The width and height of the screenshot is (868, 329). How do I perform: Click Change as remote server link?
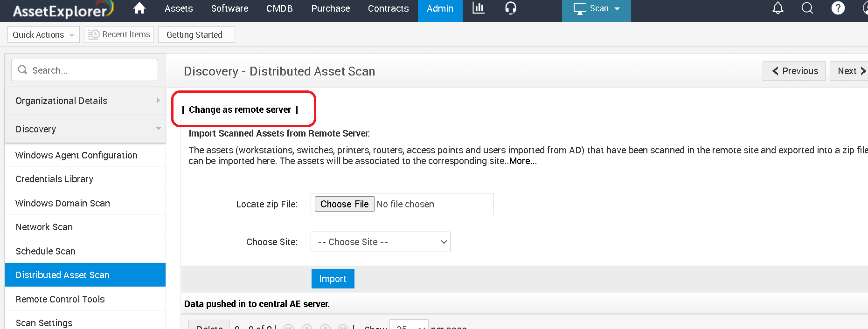coord(240,110)
